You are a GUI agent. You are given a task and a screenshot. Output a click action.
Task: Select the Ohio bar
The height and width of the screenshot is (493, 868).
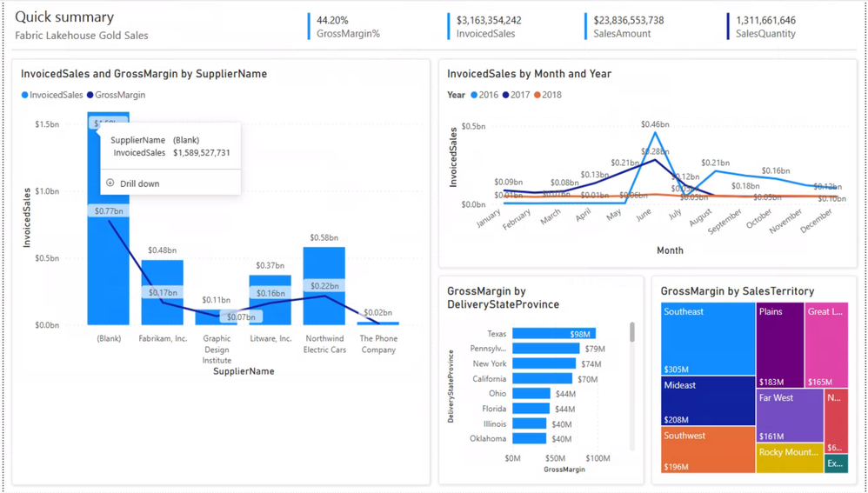coord(531,393)
